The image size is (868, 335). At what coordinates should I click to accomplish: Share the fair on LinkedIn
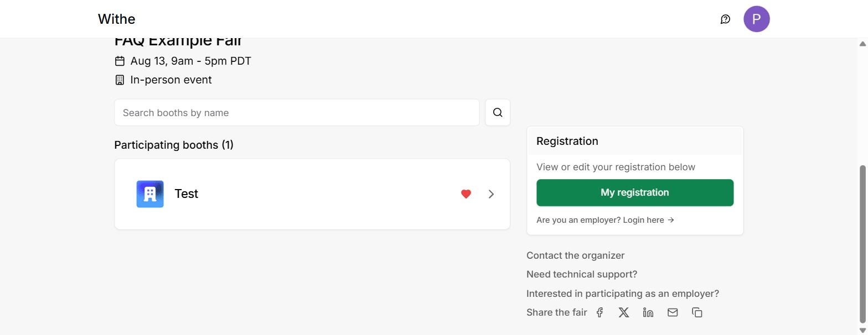point(648,312)
